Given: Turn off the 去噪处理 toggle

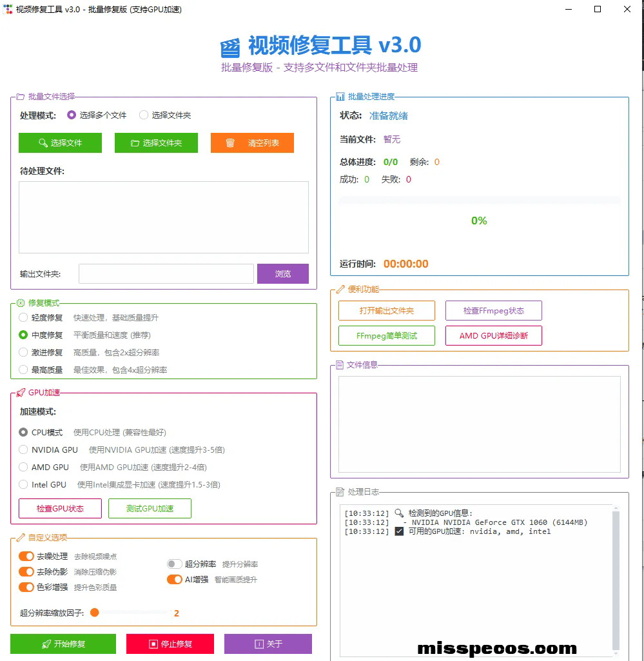Looking at the screenshot, I should tap(26, 556).
